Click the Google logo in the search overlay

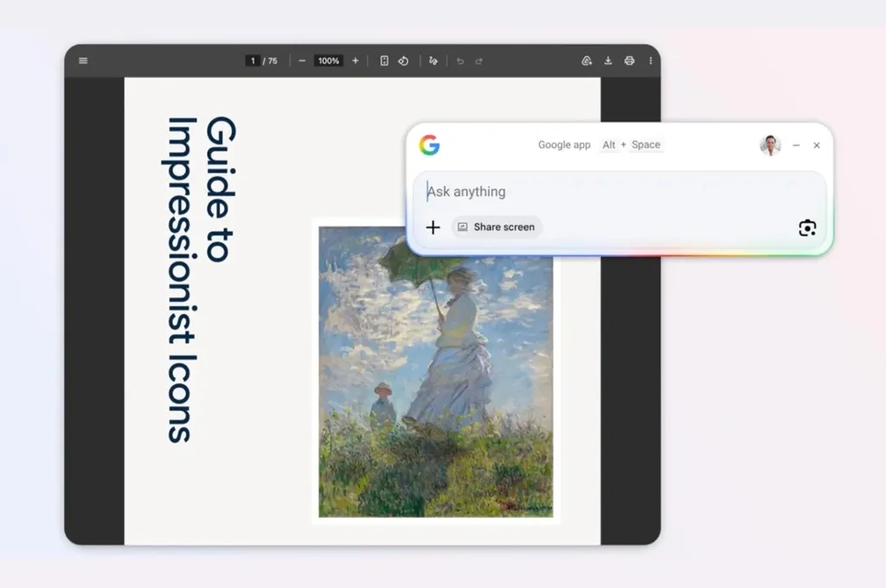(x=429, y=144)
